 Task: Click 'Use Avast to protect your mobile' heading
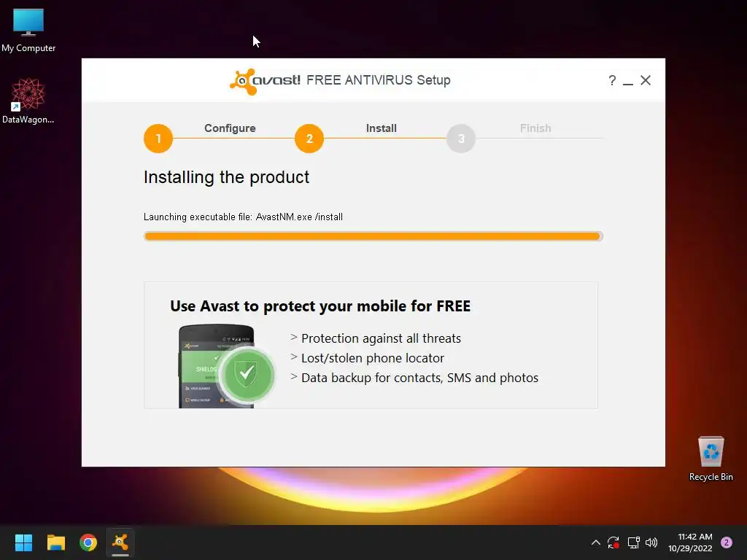320,306
